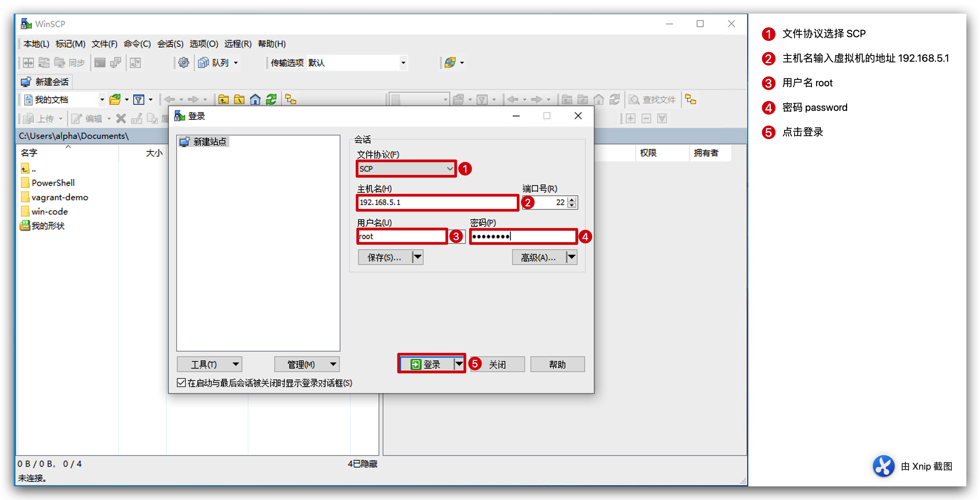Click the 帮助 help button in dialog

557,365
